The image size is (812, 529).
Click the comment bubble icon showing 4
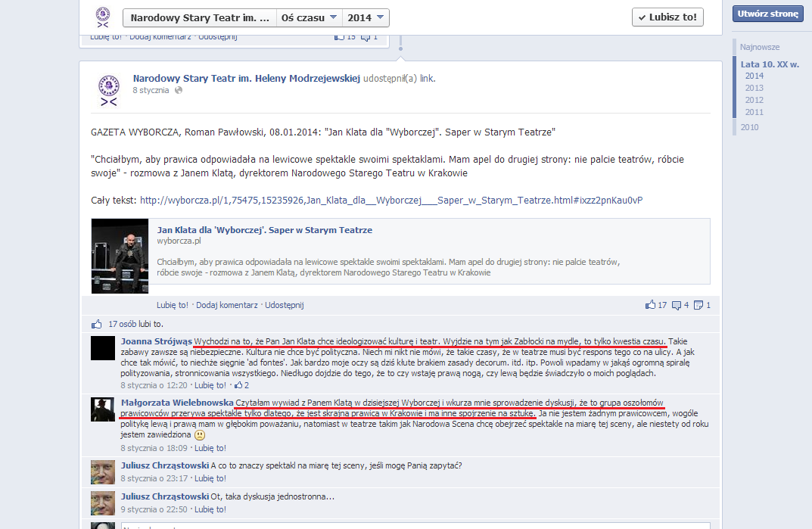tap(677, 305)
